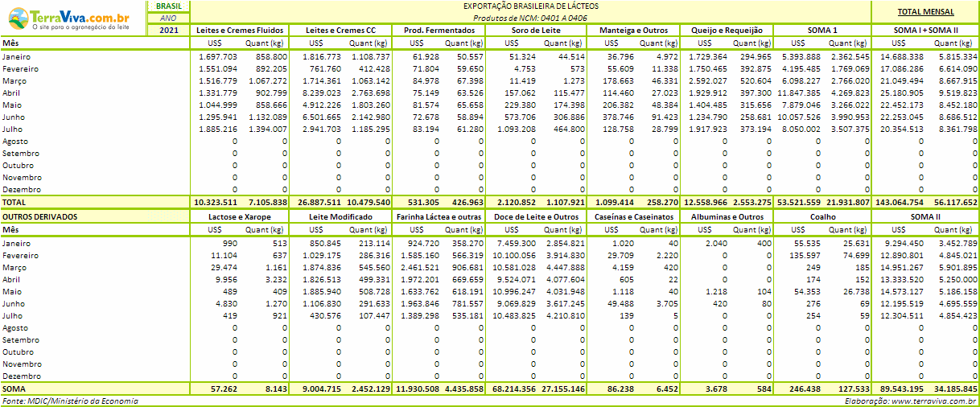Select the sum 246.438 for Coalho
This screenshot has width=980, height=407.
pyautogui.click(x=804, y=389)
